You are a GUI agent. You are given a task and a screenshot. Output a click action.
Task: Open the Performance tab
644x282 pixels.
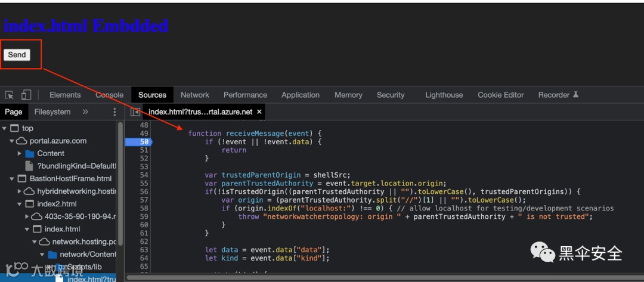[x=245, y=95]
